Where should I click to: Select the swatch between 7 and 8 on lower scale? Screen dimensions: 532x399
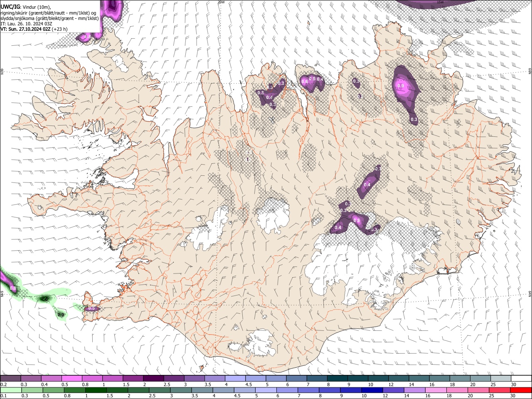coord(309,390)
